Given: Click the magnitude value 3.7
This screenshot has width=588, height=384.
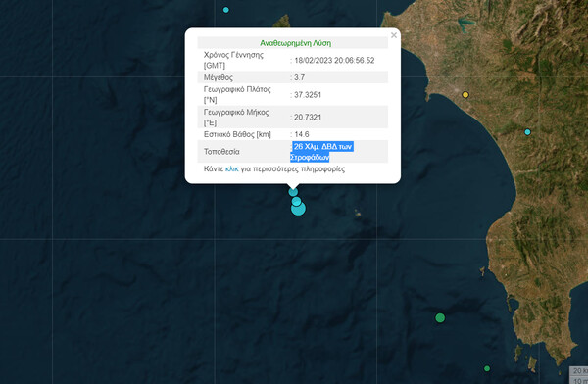Looking at the screenshot, I should [x=299, y=77].
